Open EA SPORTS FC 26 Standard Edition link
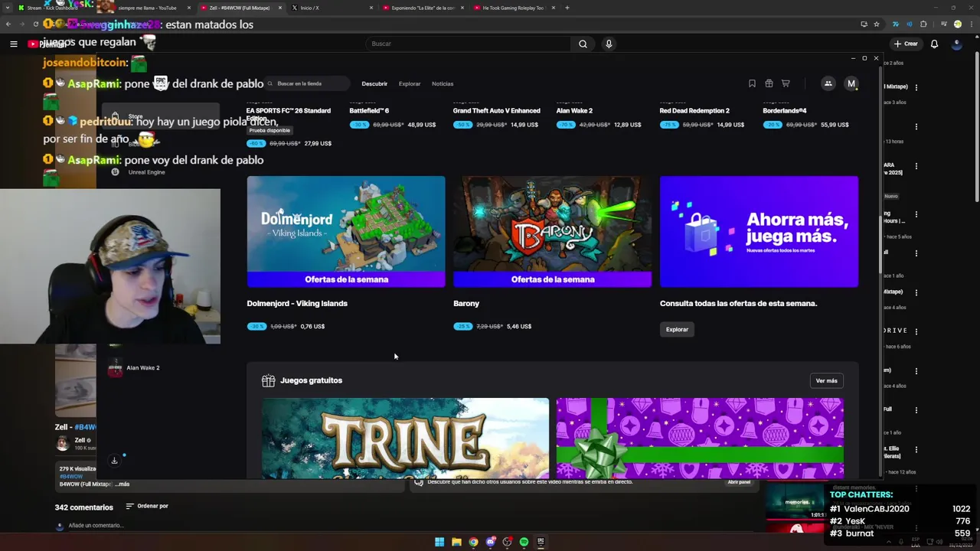 289,114
